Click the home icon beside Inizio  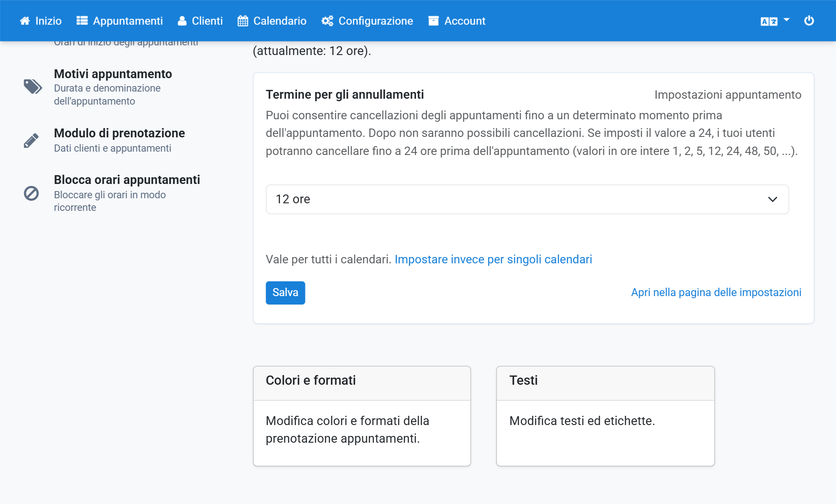coord(25,21)
